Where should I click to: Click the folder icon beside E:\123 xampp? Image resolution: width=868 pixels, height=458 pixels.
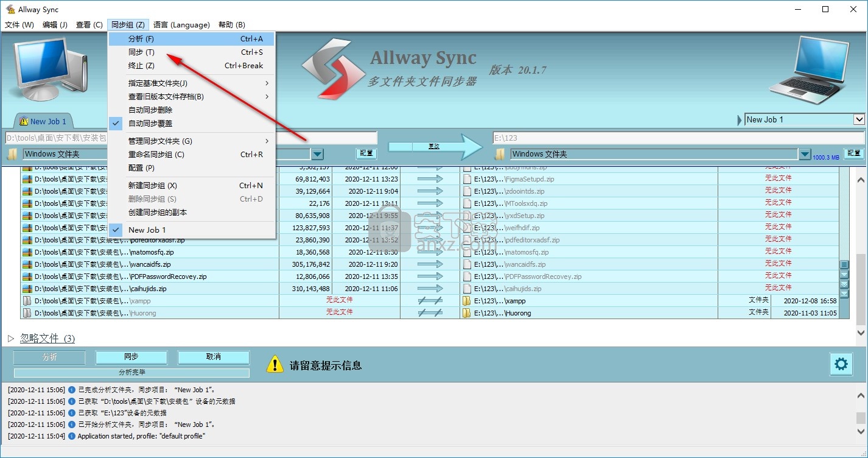(x=467, y=301)
